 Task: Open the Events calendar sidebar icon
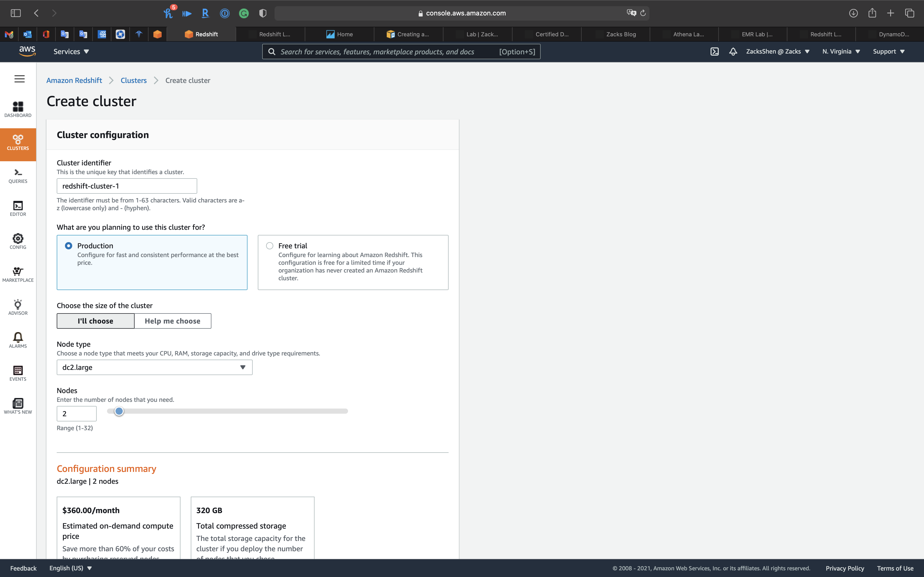click(x=18, y=373)
